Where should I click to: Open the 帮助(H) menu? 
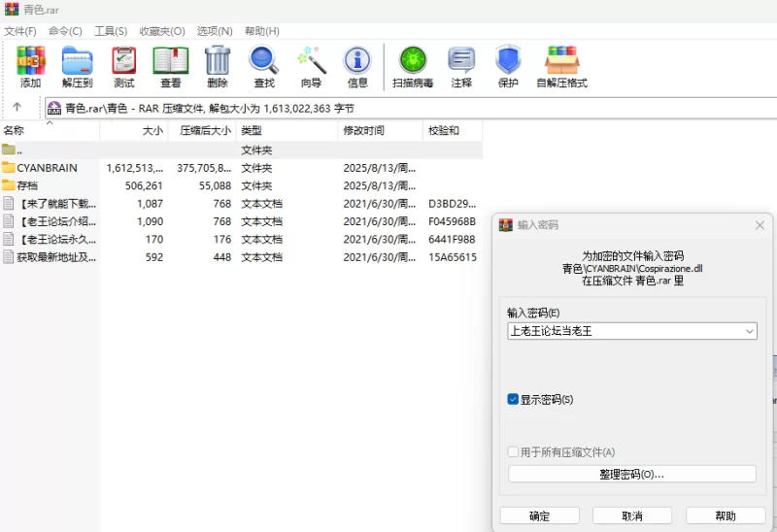tap(262, 31)
